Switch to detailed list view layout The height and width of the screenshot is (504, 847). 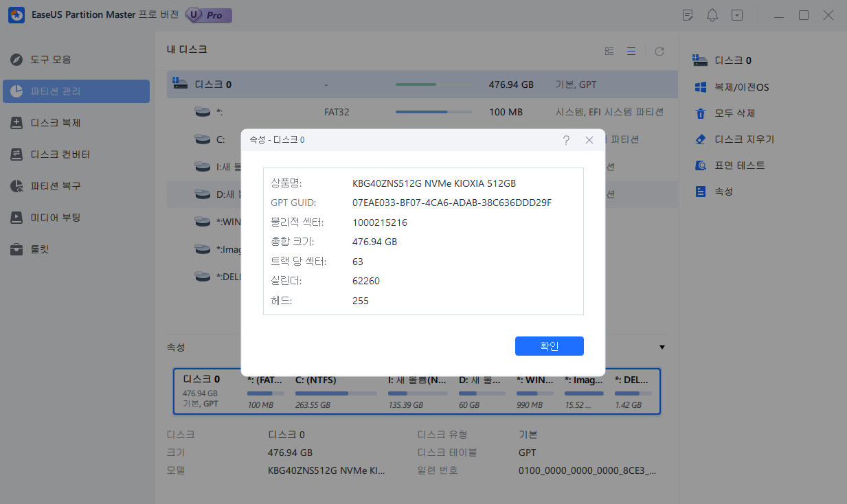pos(631,50)
